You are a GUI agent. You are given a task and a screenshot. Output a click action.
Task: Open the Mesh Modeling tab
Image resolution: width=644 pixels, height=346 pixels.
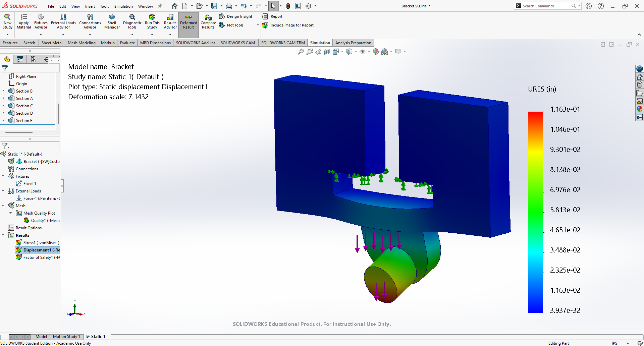(82, 43)
